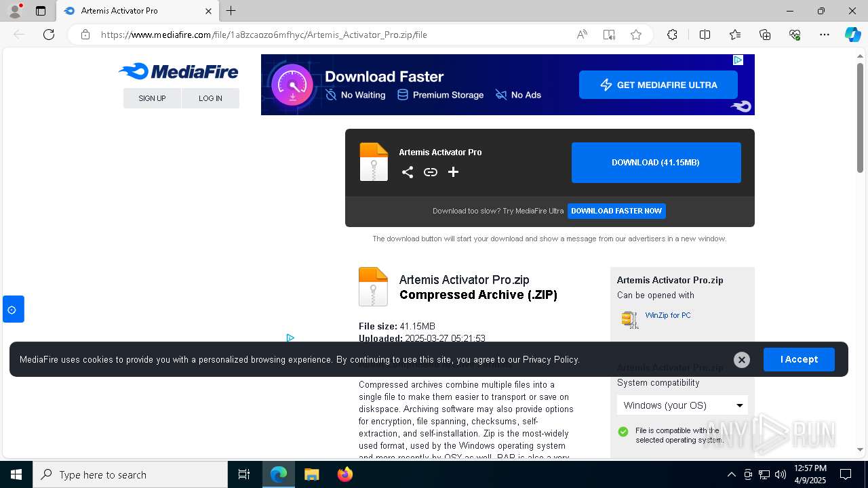Click the browser profile icon
The height and width of the screenshot is (488, 868).
tap(15, 11)
